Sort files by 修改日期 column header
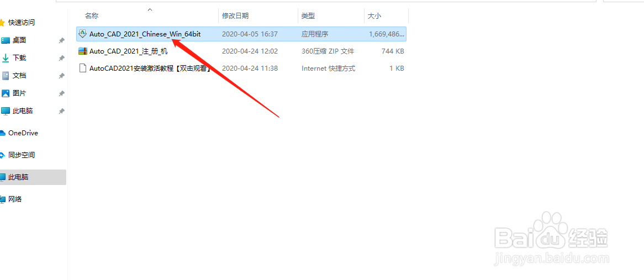 click(235, 15)
